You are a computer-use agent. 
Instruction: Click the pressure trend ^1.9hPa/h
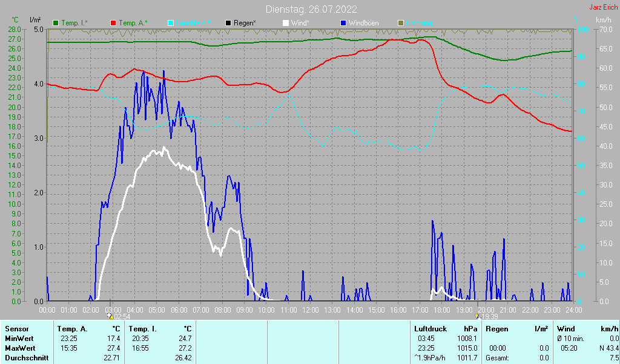pyautogui.click(x=430, y=358)
